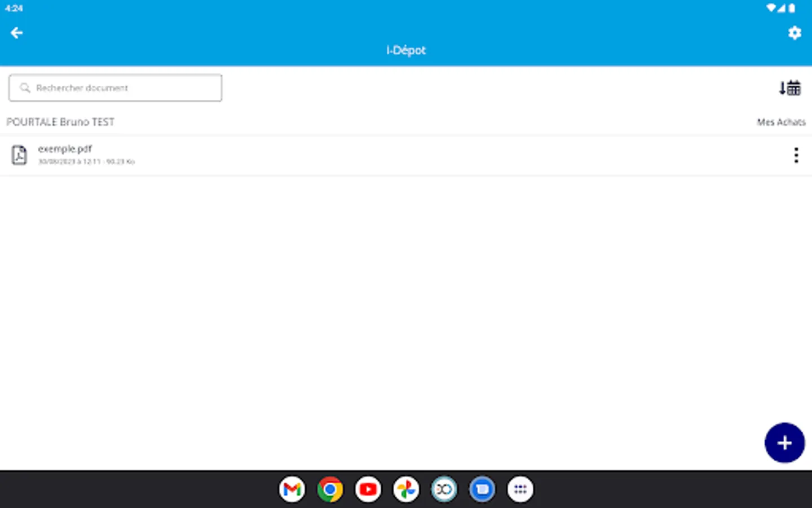Open Google Photos from the dock
812x508 pixels.
coord(406,489)
